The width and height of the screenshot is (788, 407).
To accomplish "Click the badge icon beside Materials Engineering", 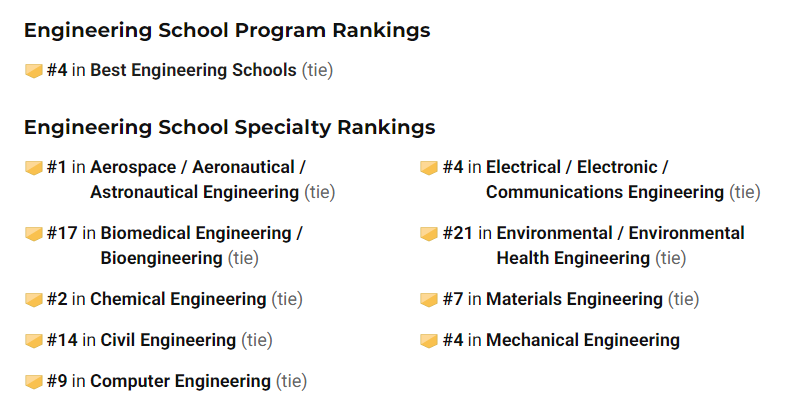I will coord(429,299).
